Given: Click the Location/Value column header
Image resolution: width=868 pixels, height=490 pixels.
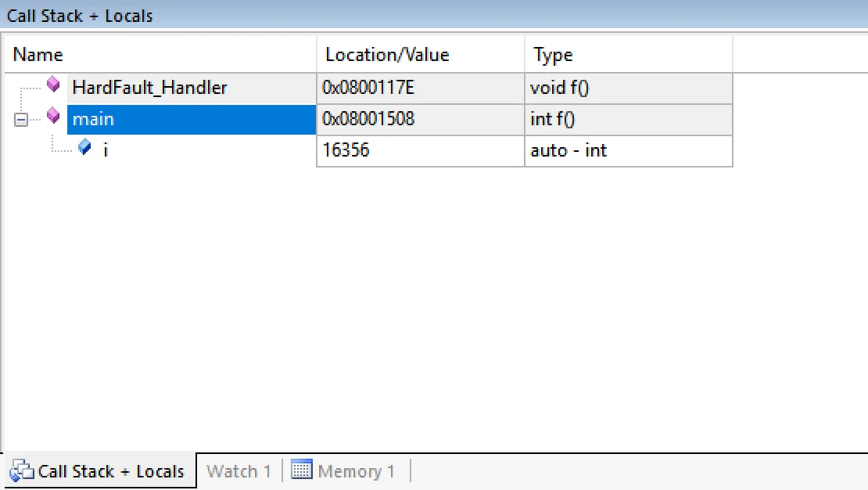Looking at the screenshot, I should [x=387, y=55].
